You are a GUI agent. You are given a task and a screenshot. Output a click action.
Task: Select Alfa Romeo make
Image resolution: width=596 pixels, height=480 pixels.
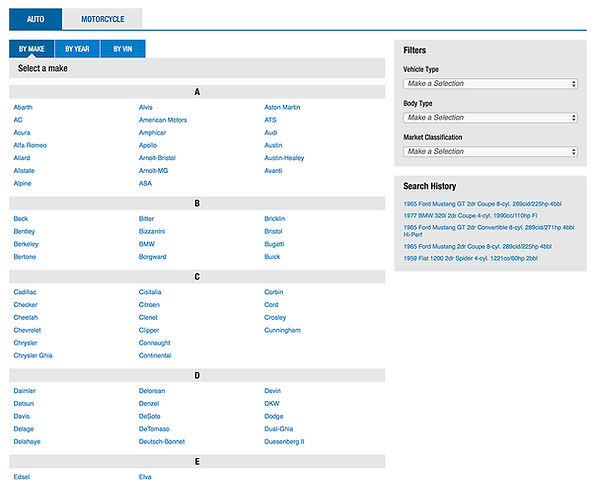tap(30, 145)
